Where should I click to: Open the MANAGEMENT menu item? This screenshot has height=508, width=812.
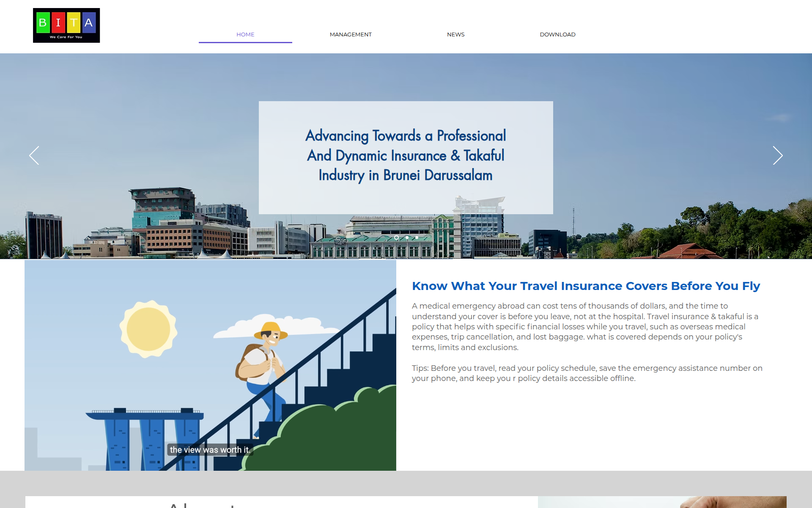(x=351, y=34)
